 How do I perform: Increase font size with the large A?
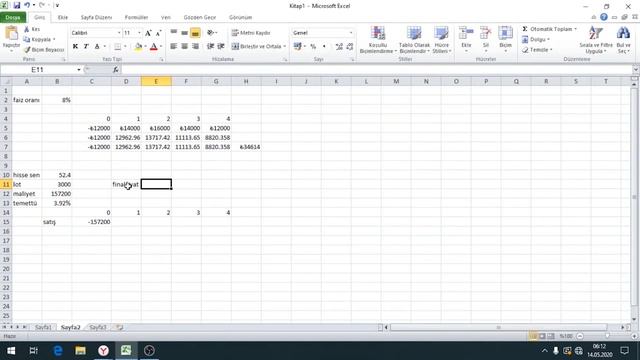point(148,33)
